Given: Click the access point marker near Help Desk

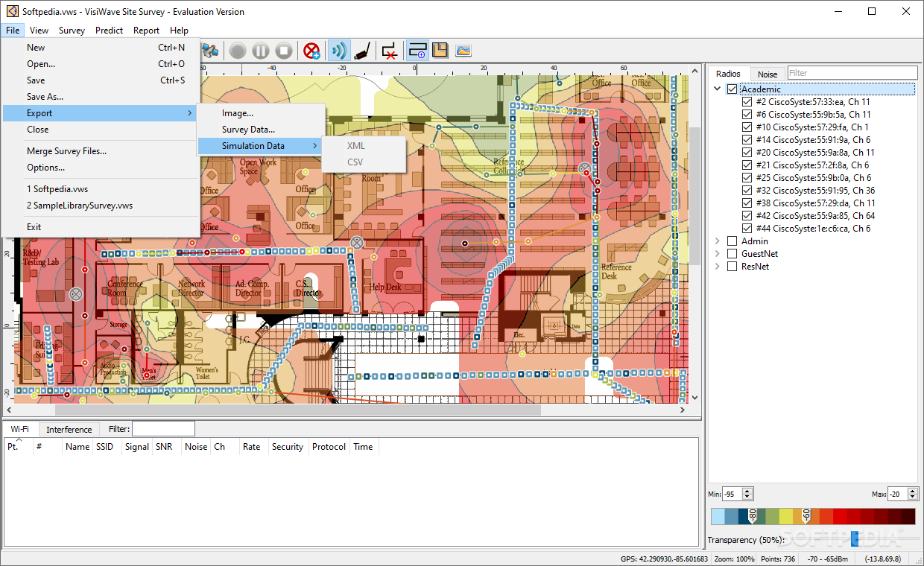Looking at the screenshot, I should pyautogui.click(x=357, y=241).
